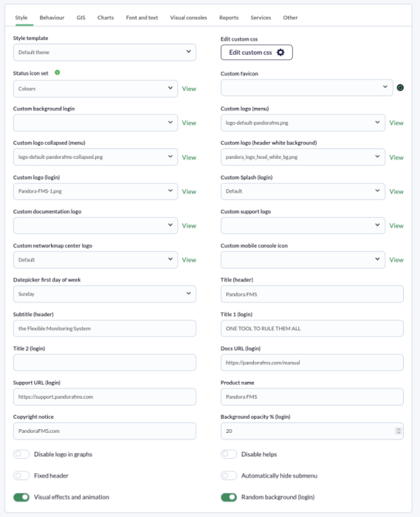This screenshot has width=420, height=517.
Task: Enable the Fixed header switch
Action: point(21,476)
